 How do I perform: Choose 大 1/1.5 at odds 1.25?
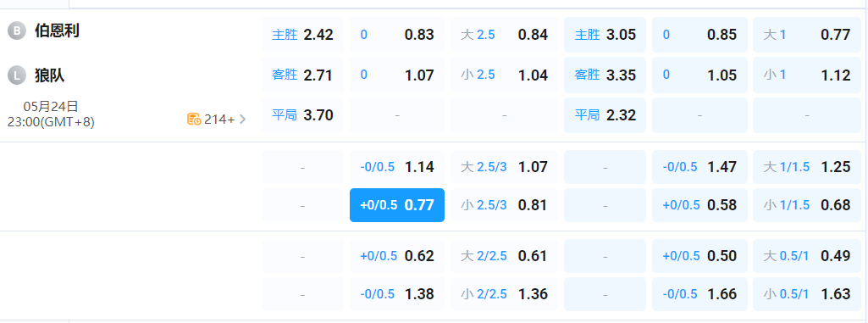click(807, 167)
